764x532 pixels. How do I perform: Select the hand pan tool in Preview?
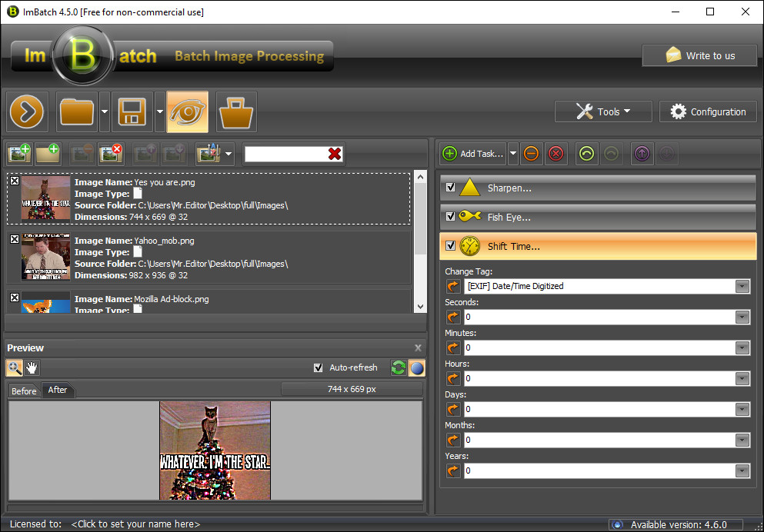(32, 367)
